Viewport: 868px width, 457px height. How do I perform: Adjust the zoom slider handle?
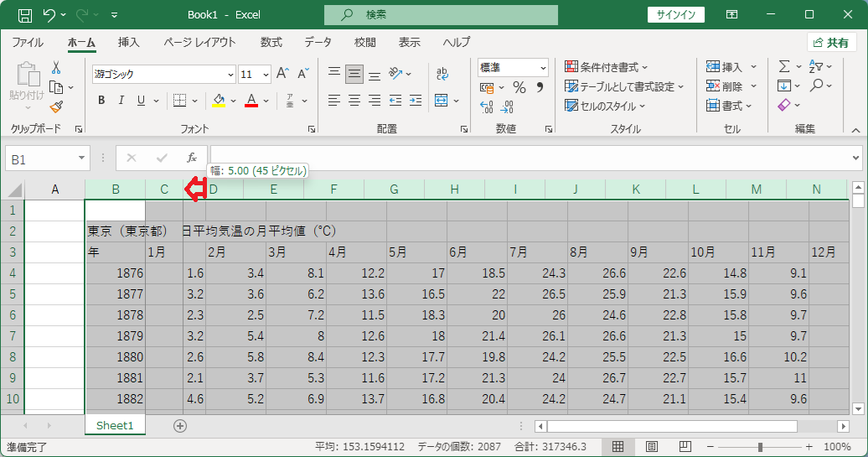point(760,446)
